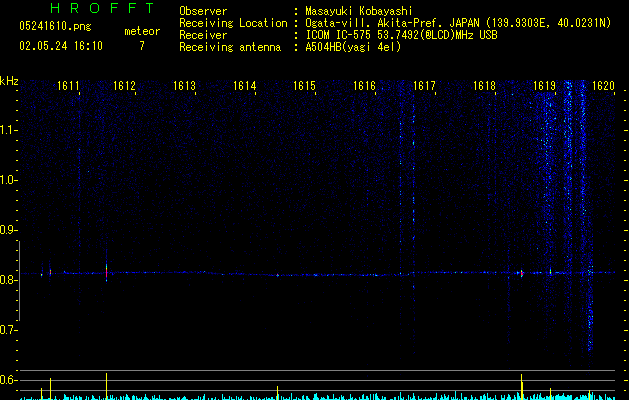Click time axis label 1614

point(244,86)
